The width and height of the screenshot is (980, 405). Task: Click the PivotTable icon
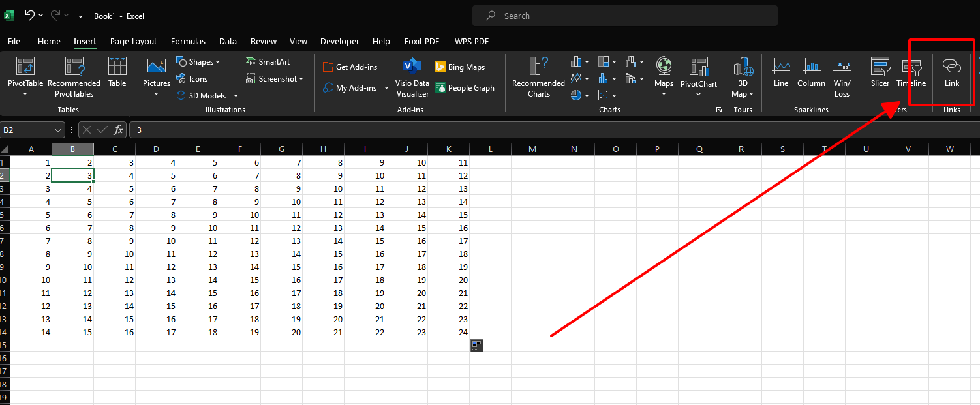pos(25,67)
